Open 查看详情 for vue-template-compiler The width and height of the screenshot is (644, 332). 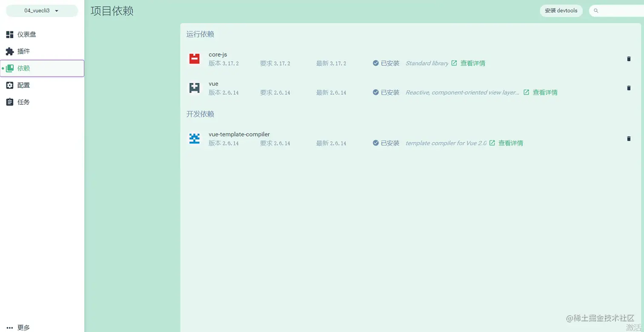click(x=511, y=143)
